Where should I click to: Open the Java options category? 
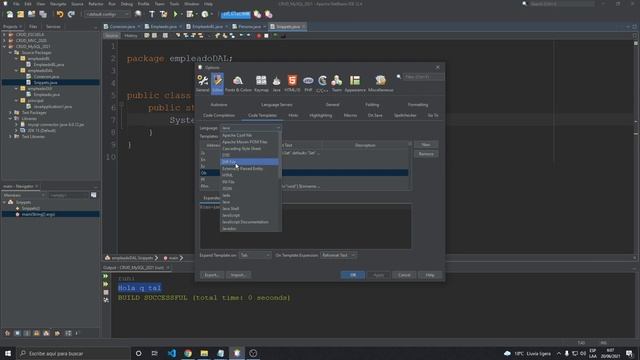[x=276, y=84]
